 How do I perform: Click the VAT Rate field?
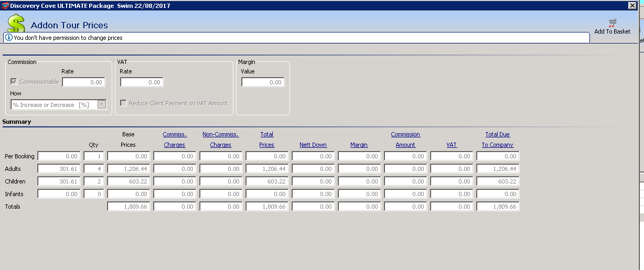pyautogui.click(x=142, y=82)
